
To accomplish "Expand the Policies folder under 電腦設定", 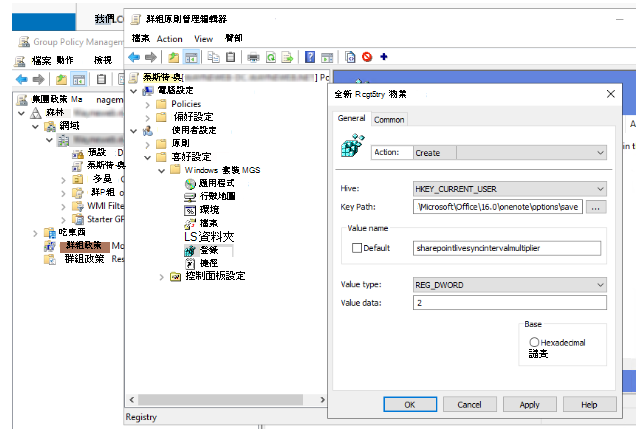I will tap(148, 105).
